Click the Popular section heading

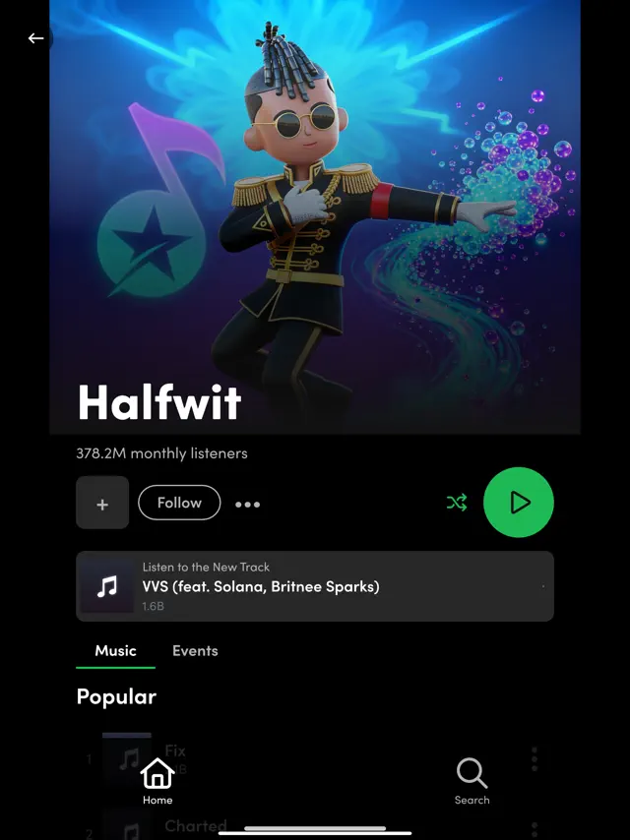(116, 696)
